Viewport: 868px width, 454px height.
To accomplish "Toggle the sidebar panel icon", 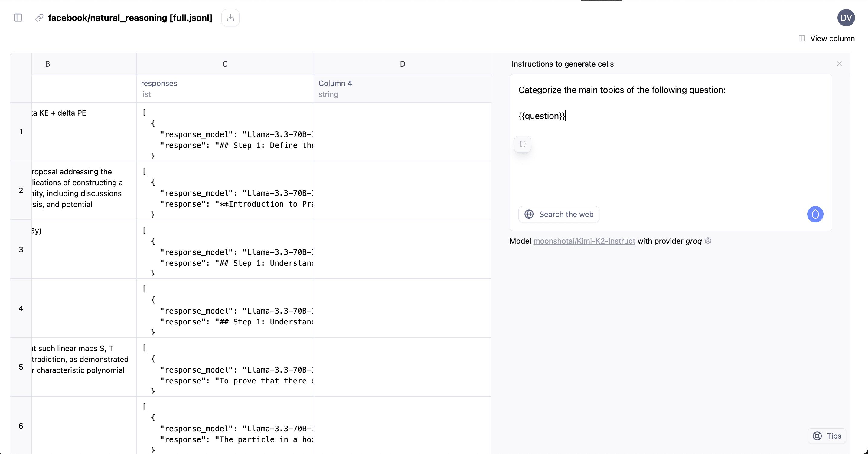I will [18, 18].
